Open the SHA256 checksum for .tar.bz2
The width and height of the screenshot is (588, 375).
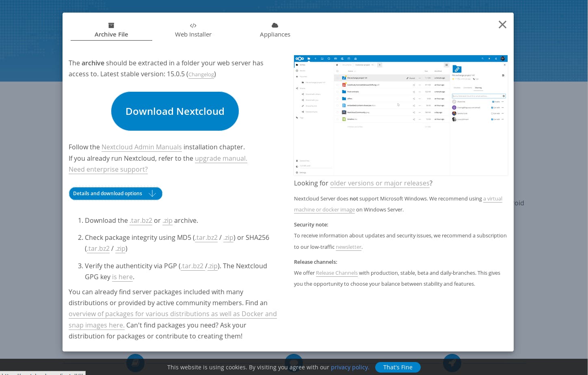pos(98,248)
